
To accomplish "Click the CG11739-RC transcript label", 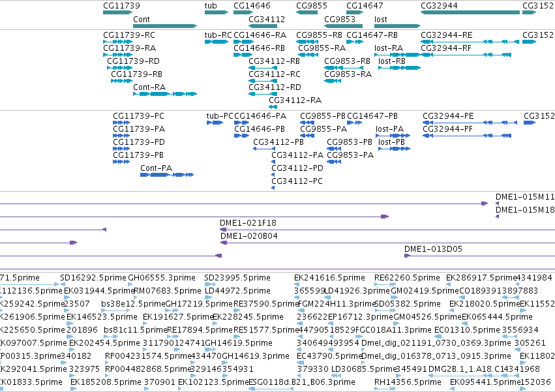I will point(129,35).
